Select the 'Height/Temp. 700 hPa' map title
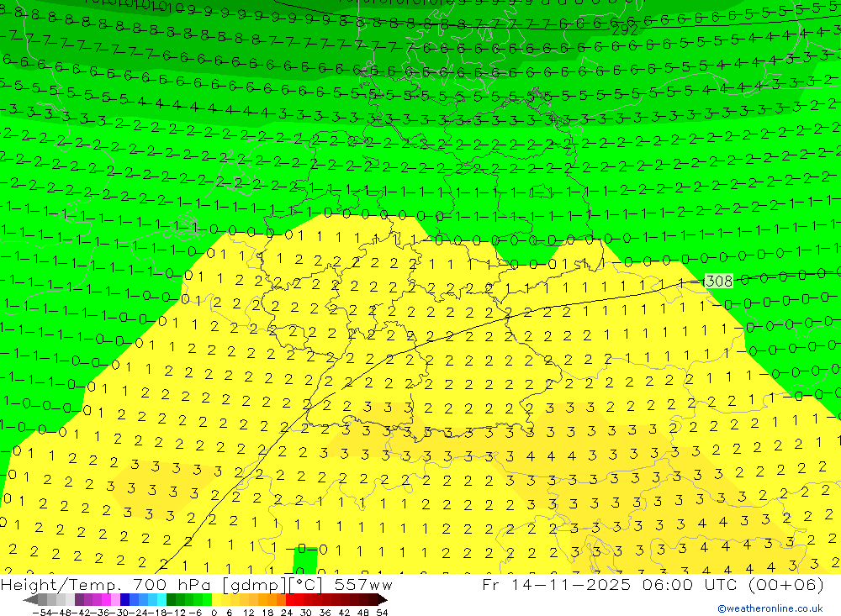The height and width of the screenshot is (616, 841). 105,585
